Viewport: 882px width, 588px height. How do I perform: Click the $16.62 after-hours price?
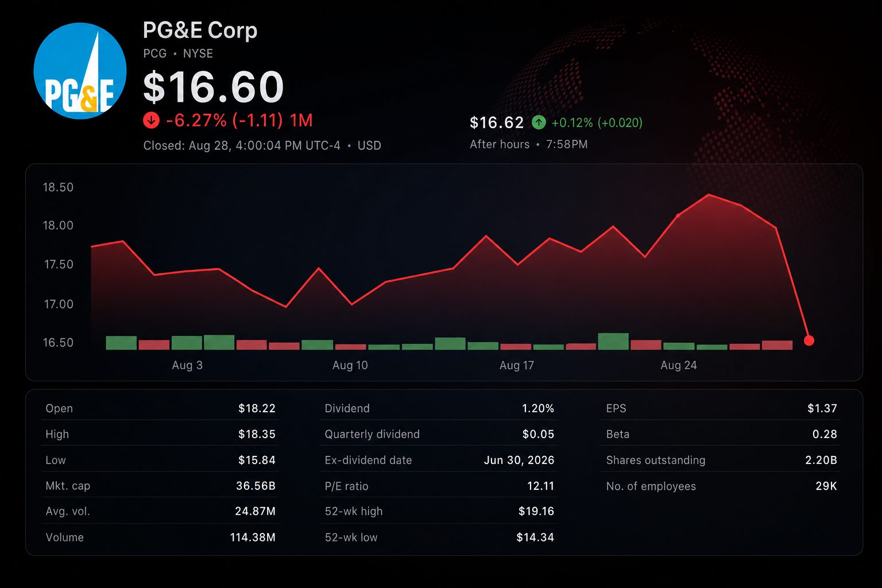(x=497, y=122)
